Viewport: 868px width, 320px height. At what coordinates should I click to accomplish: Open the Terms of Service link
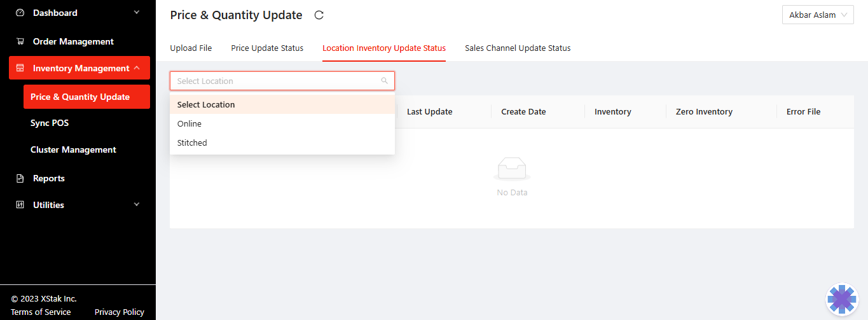41,312
